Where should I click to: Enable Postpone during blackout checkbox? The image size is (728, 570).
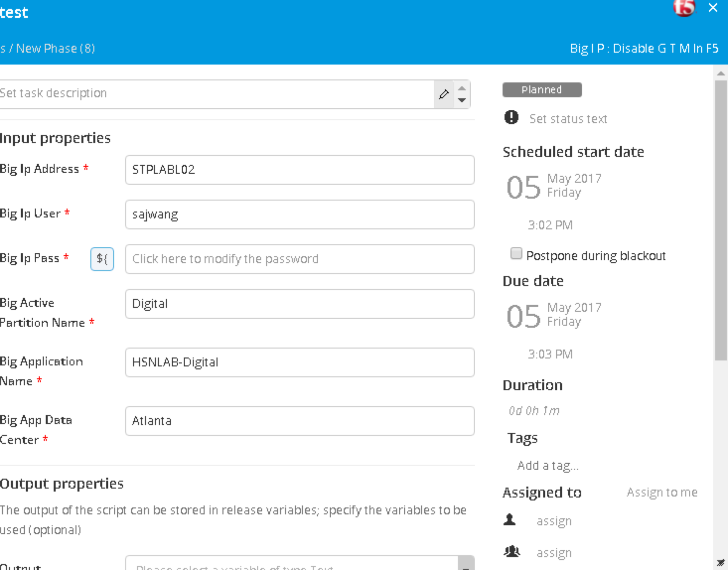516,254
